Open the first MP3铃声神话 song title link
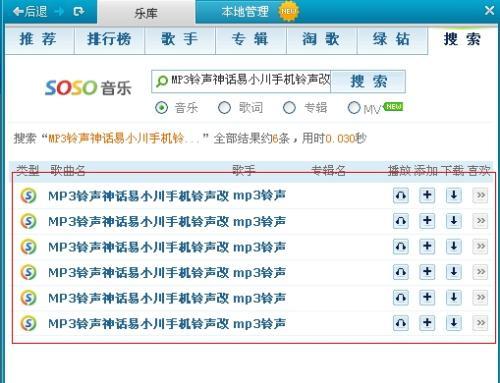 [167, 196]
